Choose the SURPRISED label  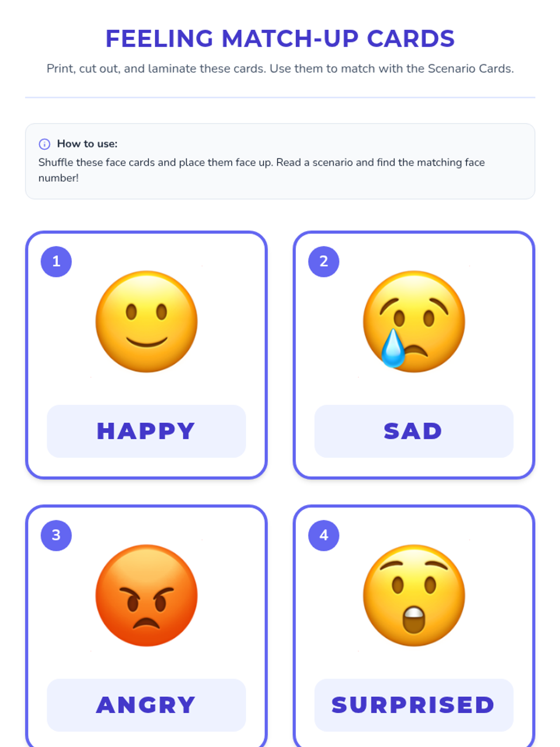click(413, 705)
